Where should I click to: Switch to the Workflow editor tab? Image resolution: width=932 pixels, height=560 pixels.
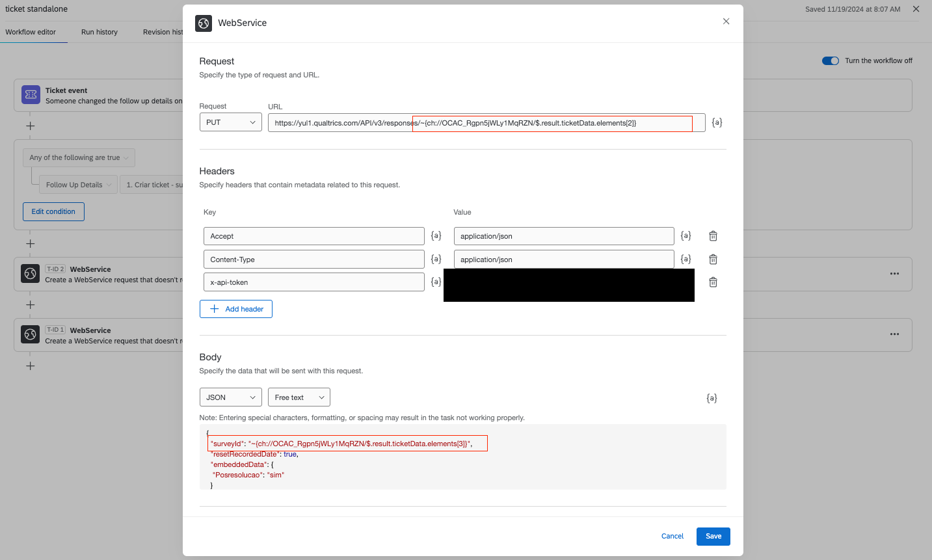(x=31, y=32)
